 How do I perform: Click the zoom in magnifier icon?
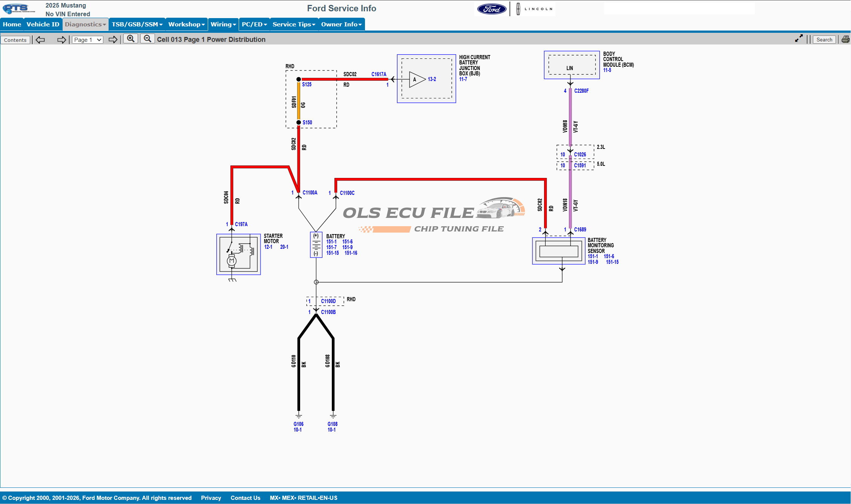coord(130,39)
